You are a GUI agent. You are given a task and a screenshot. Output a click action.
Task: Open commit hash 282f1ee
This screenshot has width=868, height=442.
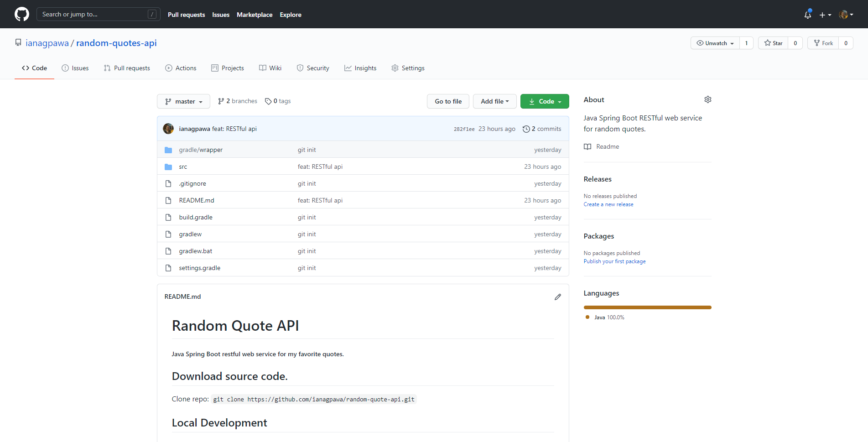tap(464, 129)
